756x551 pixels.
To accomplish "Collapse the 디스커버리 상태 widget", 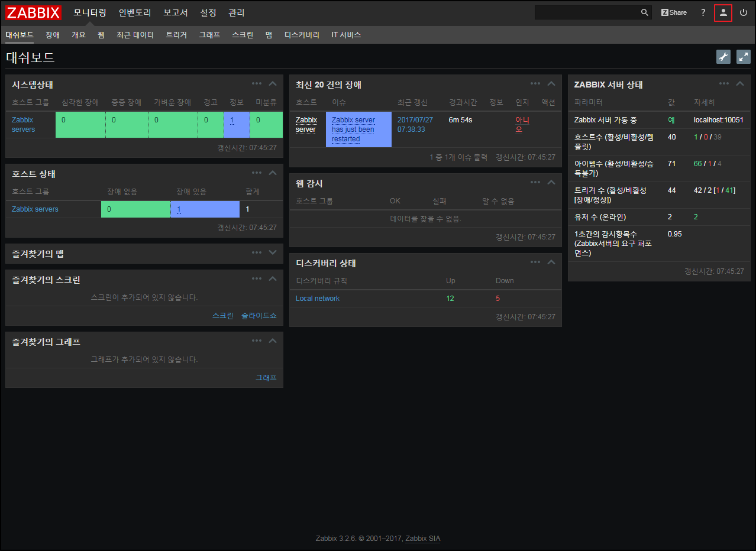I will [x=551, y=262].
